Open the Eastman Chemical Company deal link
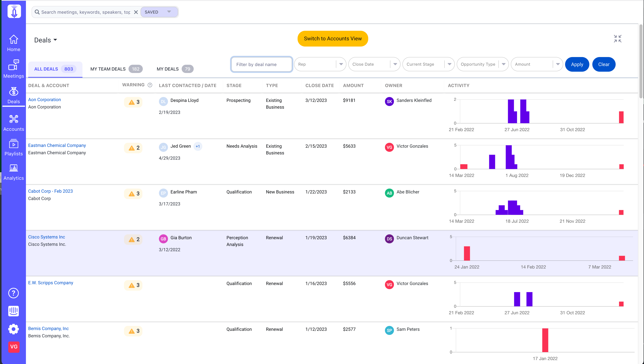The width and height of the screenshot is (644, 364). pyautogui.click(x=57, y=145)
